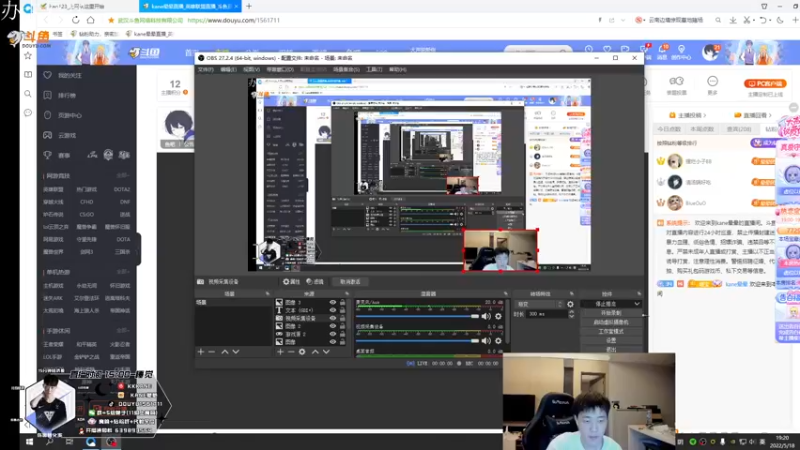Pop out the Scenes dock panel icon

click(267, 294)
